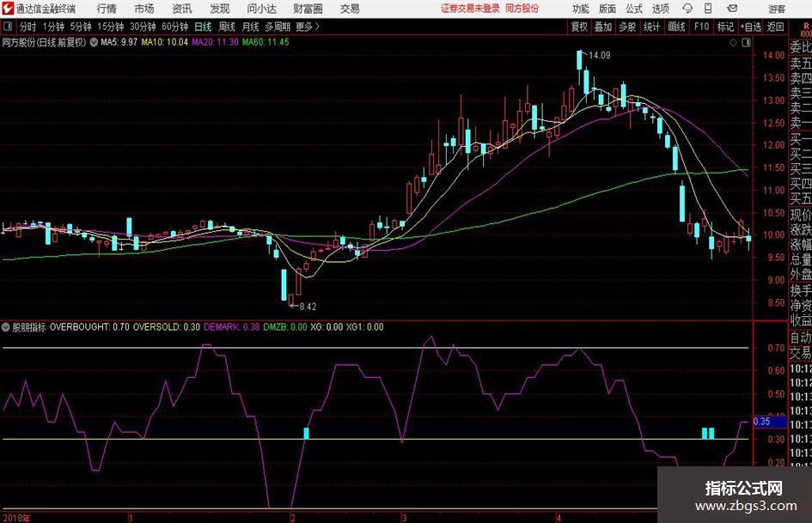Click the MA60: 11.45 label
Viewport: 812px width, 523px height.
(266, 42)
